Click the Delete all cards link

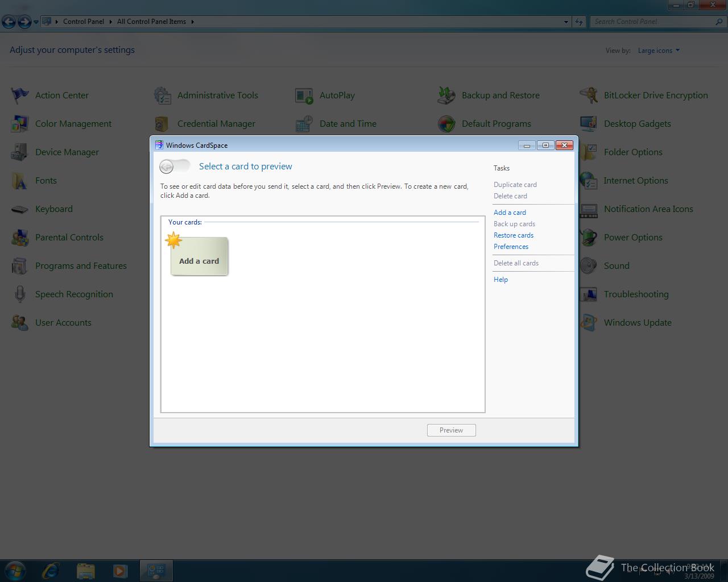(516, 263)
